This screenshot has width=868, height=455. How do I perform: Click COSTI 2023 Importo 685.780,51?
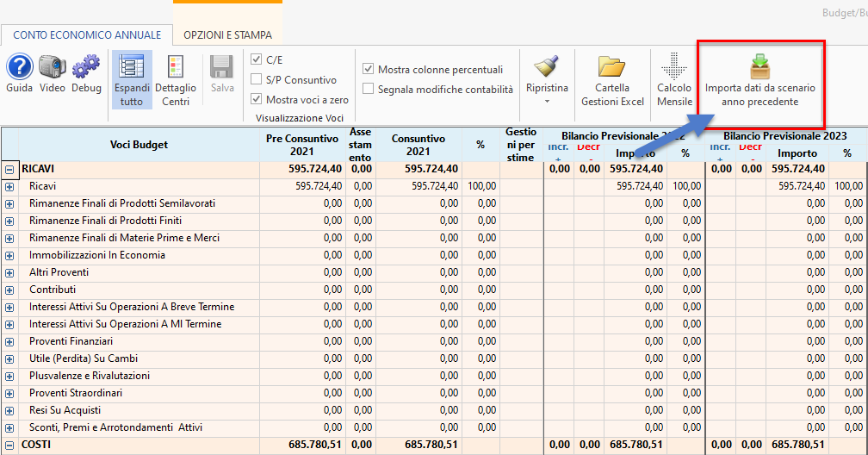[x=798, y=444]
